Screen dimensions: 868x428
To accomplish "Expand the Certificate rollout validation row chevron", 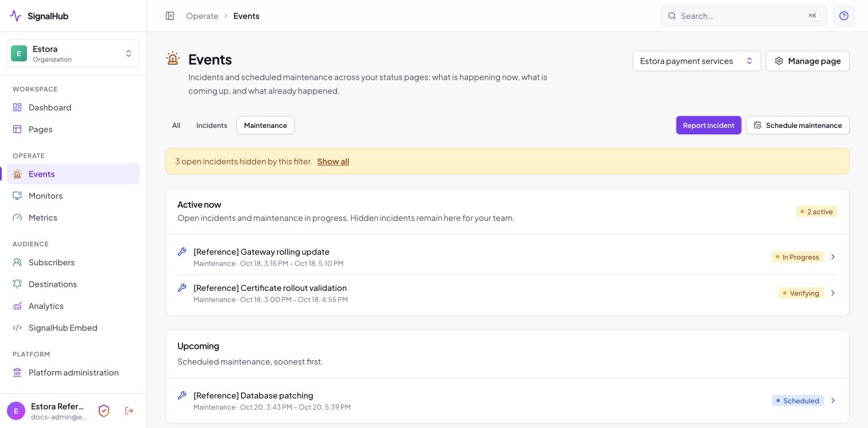I will coord(833,293).
